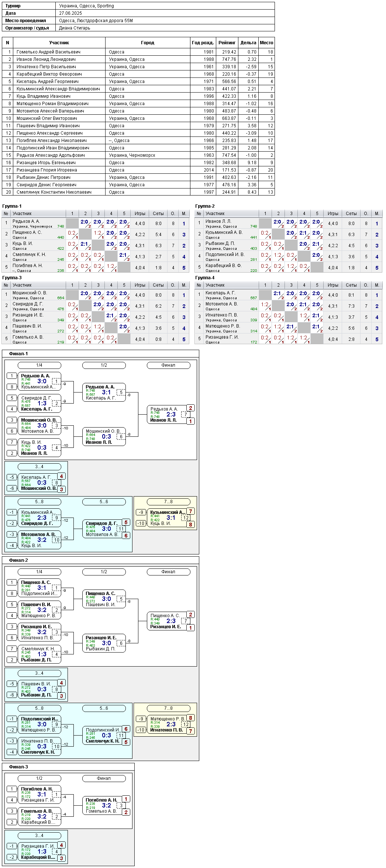Click the Финал round label in Финал-2
Image resolution: width=386 pixels, height=868 pixels.
pyautogui.click(x=168, y=572)
